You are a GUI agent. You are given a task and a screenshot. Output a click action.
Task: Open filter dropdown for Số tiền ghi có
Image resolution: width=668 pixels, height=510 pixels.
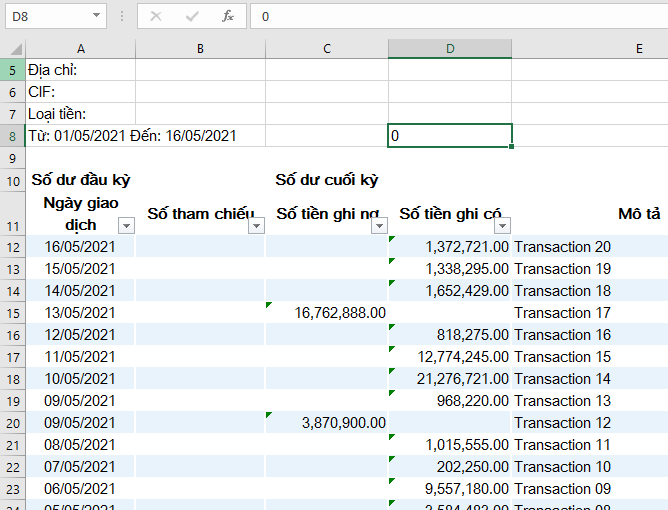click(x=502, y=226)
